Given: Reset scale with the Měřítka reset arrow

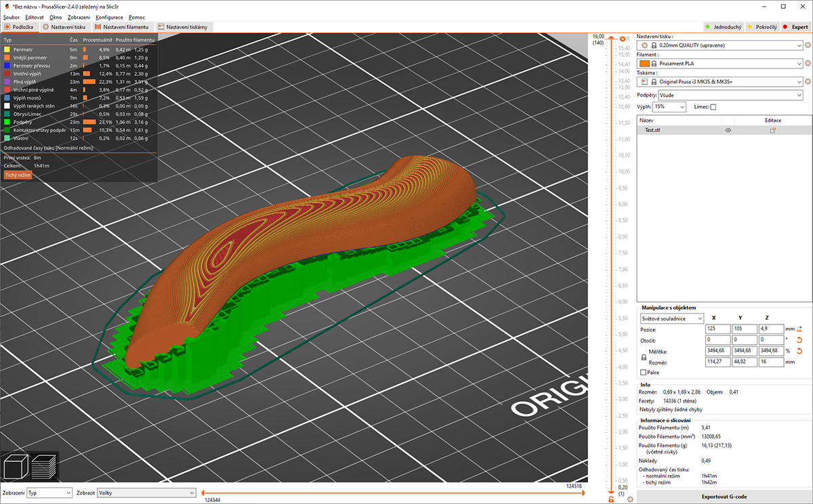Looking at the screenshot, I should (799, 351).
